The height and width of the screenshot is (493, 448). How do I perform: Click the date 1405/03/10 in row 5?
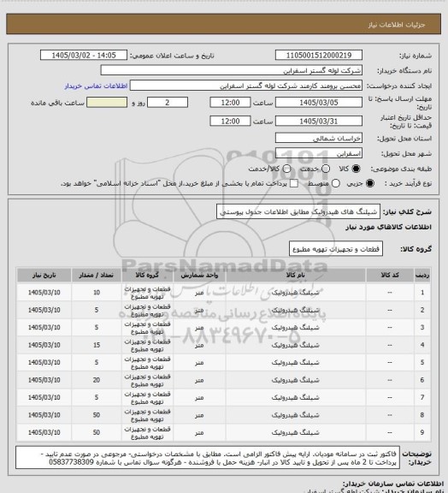44,363
